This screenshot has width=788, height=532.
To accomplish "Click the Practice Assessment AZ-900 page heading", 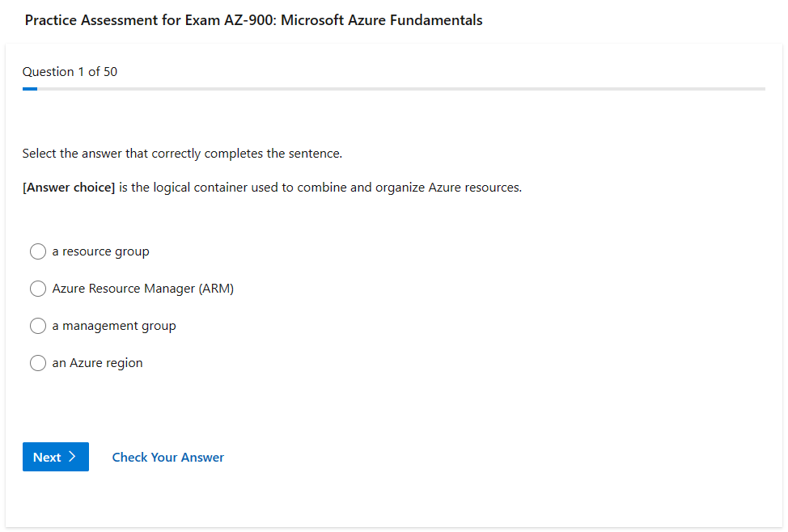I will pos(253,20).
